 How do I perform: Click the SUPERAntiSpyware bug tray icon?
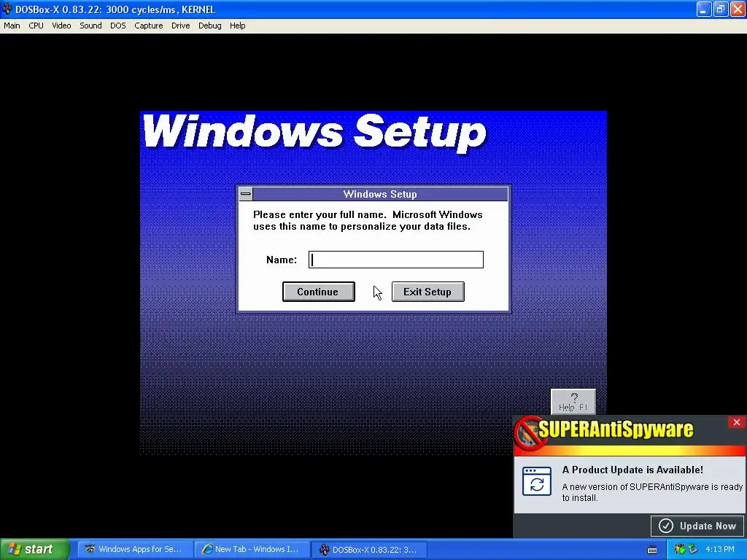[680, 549]
